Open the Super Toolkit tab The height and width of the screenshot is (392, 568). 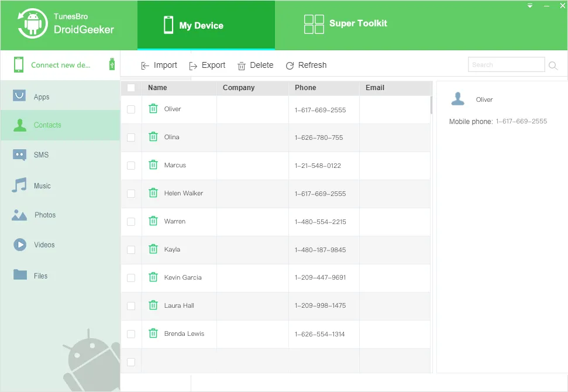tap(345, 24)
